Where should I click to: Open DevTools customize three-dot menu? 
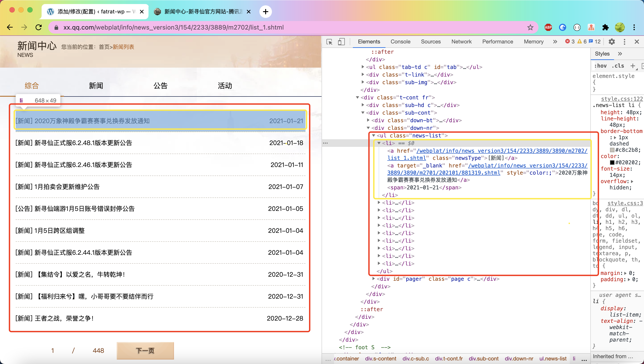(624, 42)
